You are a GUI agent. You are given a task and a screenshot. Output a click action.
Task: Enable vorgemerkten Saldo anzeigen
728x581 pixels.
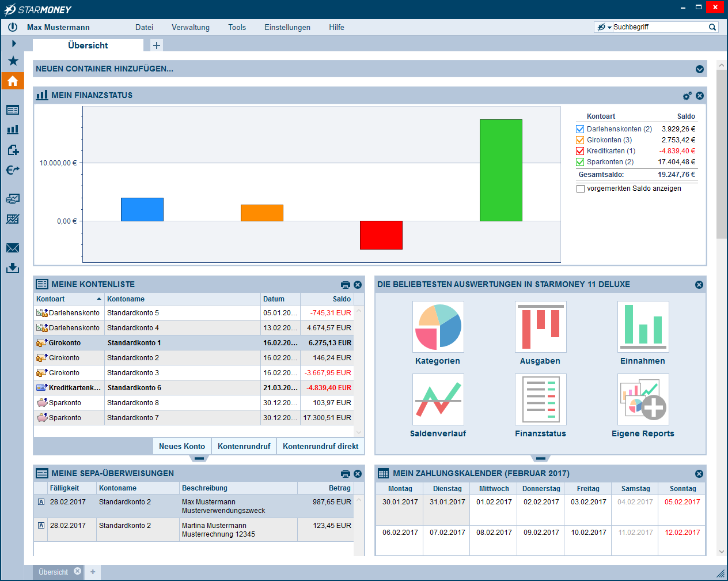[x=581, y=188]
